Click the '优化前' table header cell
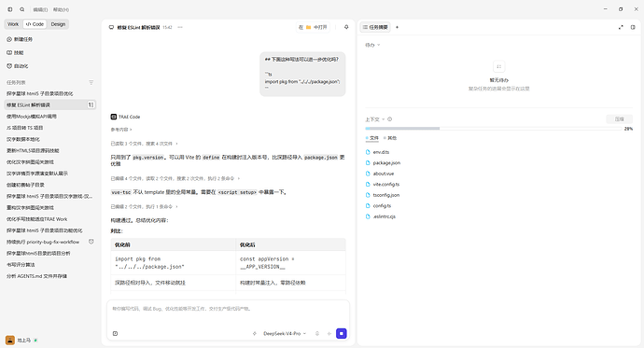The width and height of the screenshot is (644, 348). click(x=174, y=244)
